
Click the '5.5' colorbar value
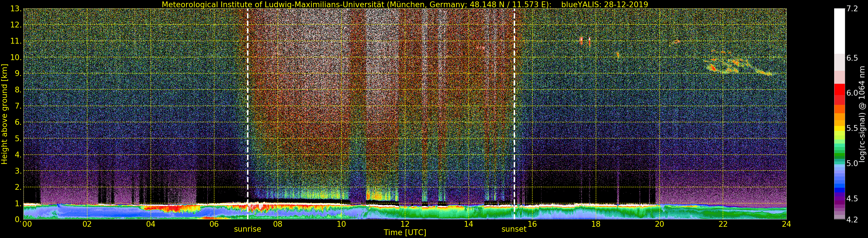[852, 128]
